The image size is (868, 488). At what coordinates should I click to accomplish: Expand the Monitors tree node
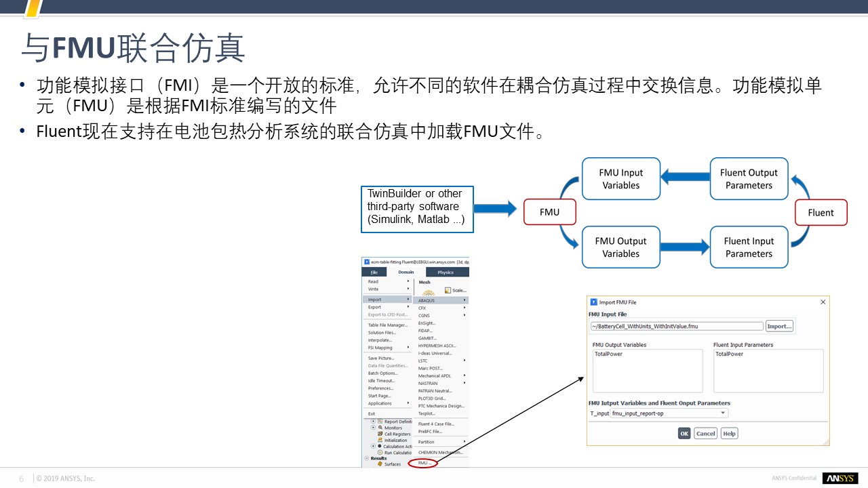point(373,428)
